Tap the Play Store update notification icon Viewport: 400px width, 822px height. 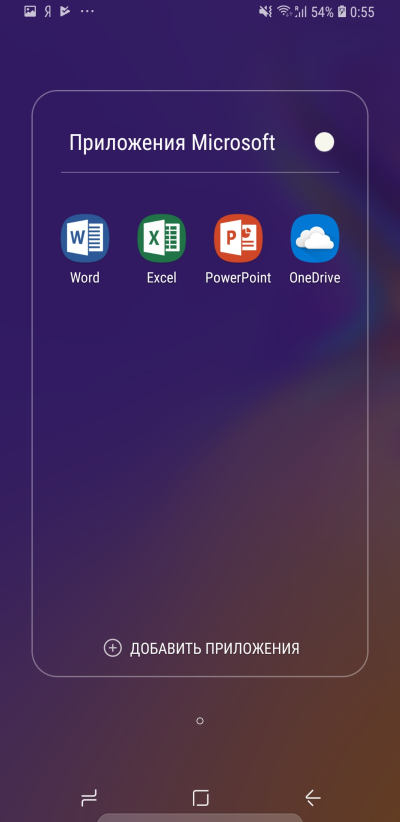coord(65,12)
